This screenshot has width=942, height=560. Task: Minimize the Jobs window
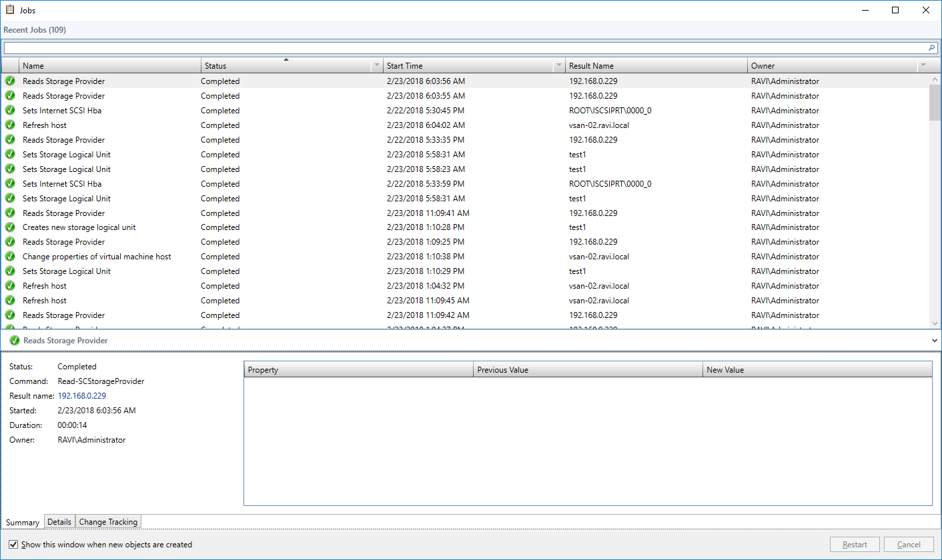click(x=865, y=10)
